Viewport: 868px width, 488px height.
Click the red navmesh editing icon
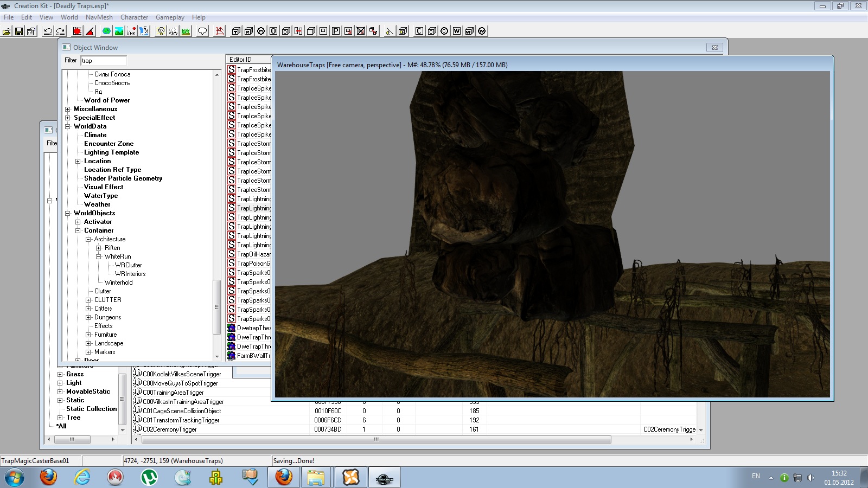coord(220,31)
